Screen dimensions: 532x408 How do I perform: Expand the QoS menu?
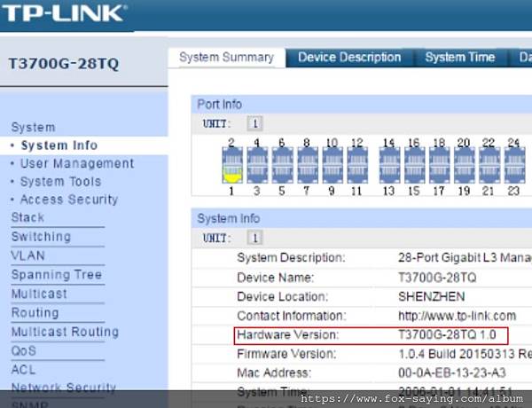click(x=23, y=350)
